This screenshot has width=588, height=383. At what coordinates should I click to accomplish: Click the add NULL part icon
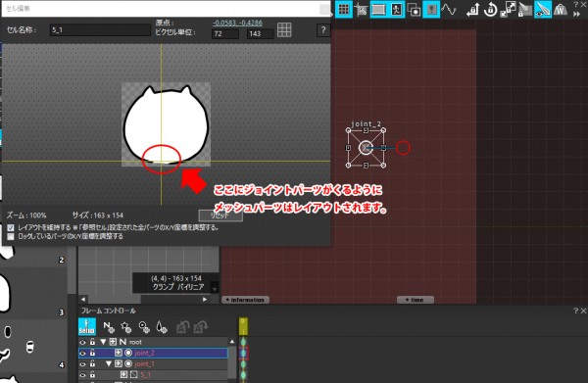109,327
